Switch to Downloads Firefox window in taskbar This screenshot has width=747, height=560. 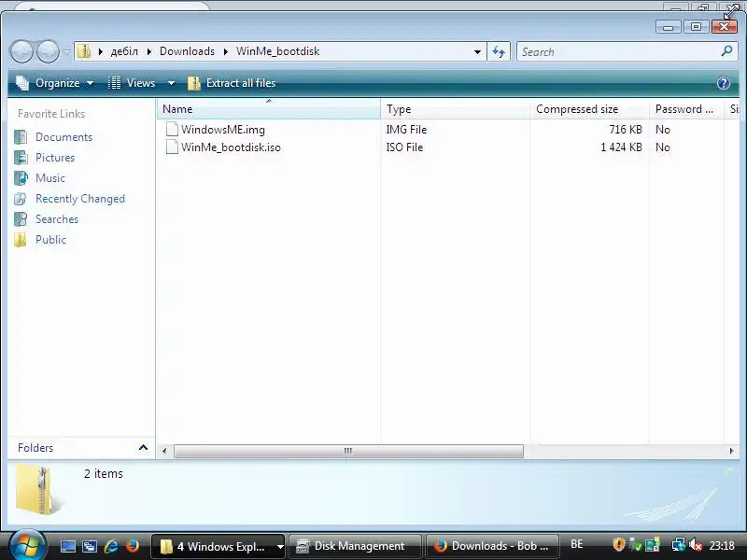(x=493, y=546)
